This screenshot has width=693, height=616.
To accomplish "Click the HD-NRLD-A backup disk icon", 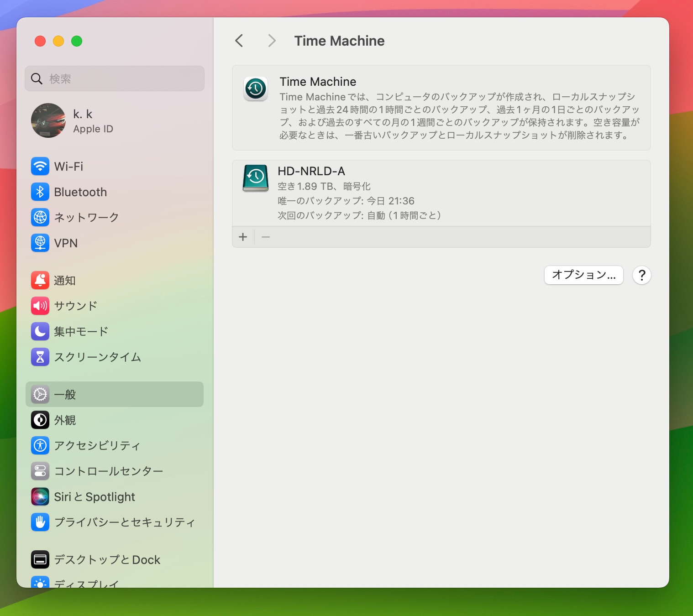I will tap(256, 178).
